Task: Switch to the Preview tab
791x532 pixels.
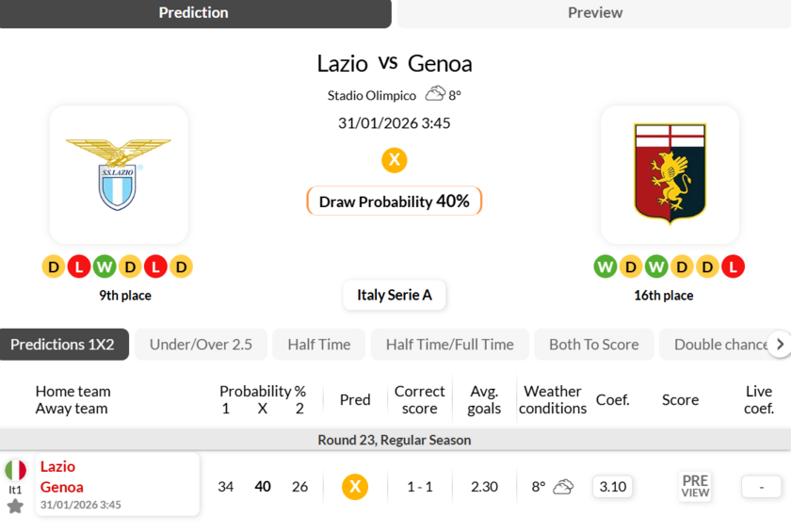Action: (594, 13)
